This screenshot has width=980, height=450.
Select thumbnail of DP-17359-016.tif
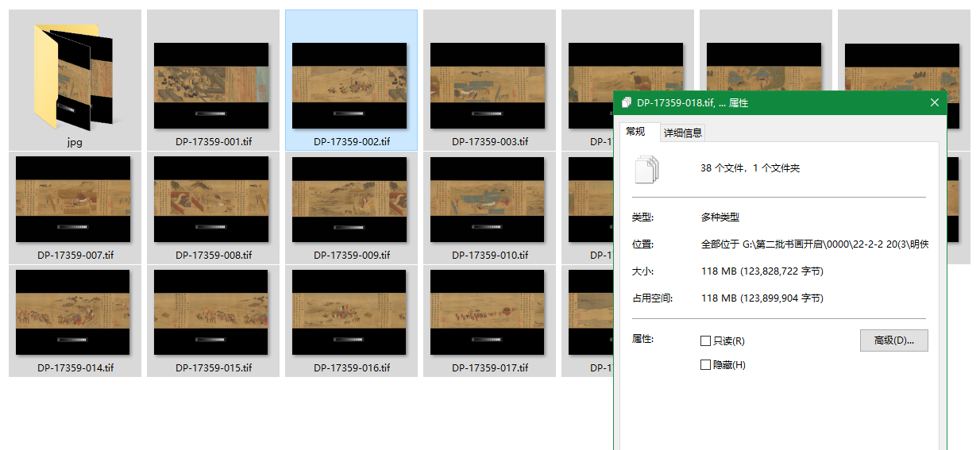349,312
